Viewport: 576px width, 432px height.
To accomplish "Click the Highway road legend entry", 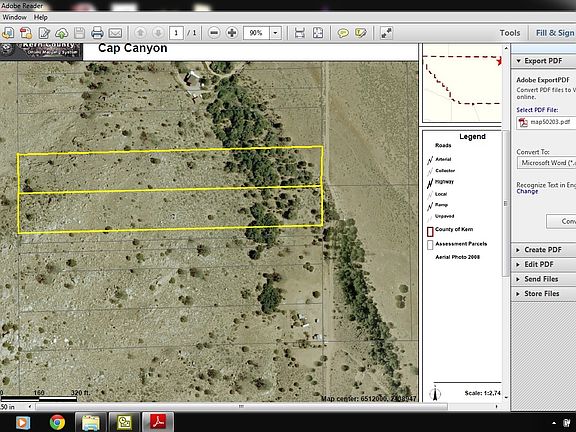I will tap(440, 182).
